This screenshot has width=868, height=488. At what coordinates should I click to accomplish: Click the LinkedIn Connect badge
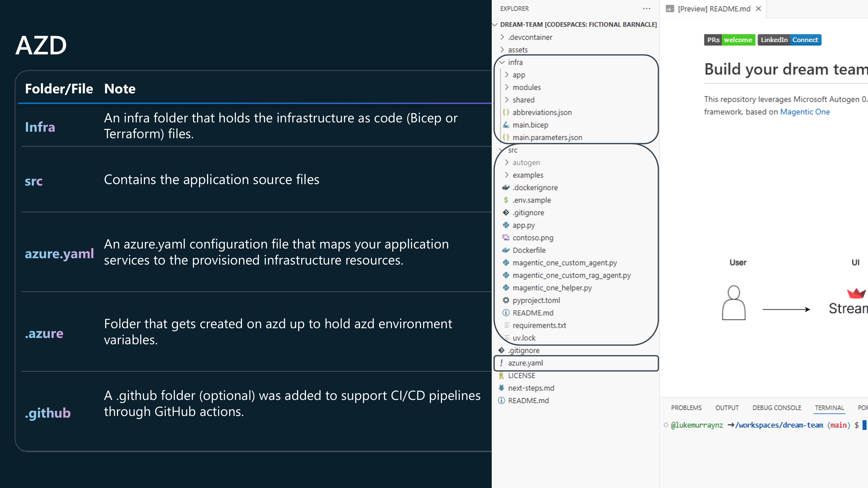789,40
